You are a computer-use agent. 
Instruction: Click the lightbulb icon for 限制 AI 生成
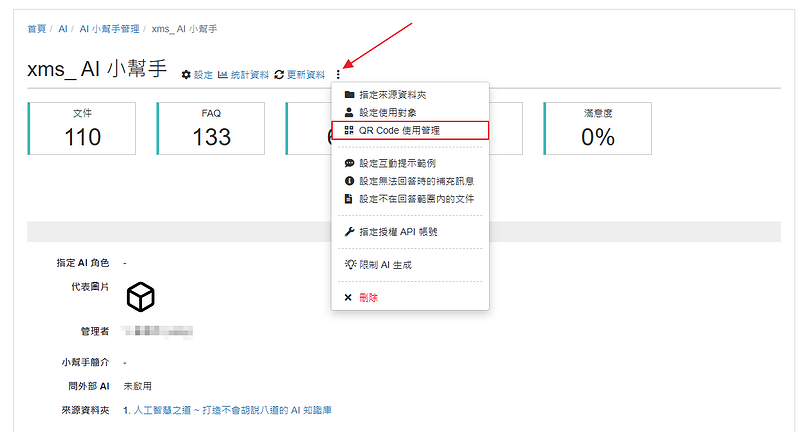[349, 264]
